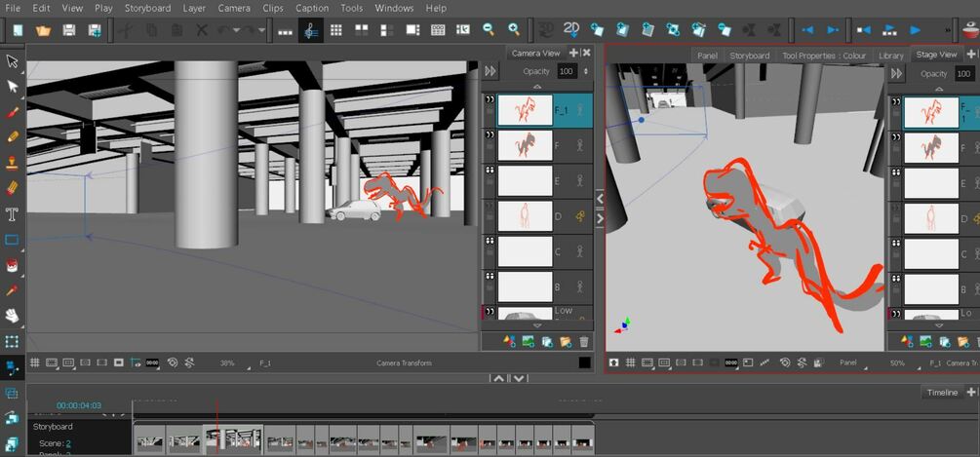
Task: Click the toolbar overflow chevron
Action: point(948,30)
